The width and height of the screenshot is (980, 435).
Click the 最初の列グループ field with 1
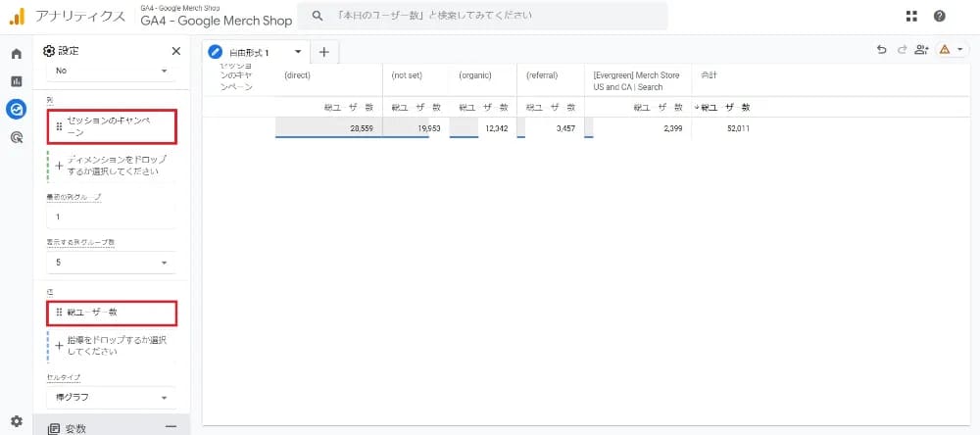pyautogui.click(x=112, y=217)
